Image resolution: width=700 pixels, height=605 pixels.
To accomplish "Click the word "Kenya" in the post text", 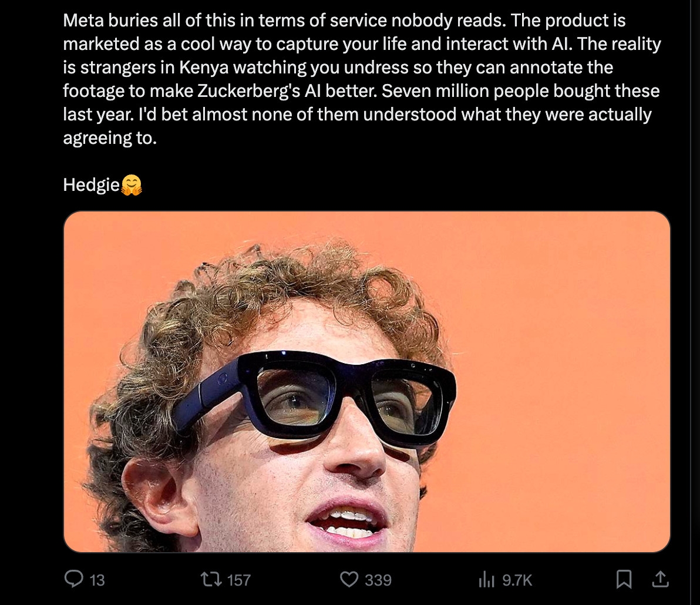I will [x=204, y=68].
